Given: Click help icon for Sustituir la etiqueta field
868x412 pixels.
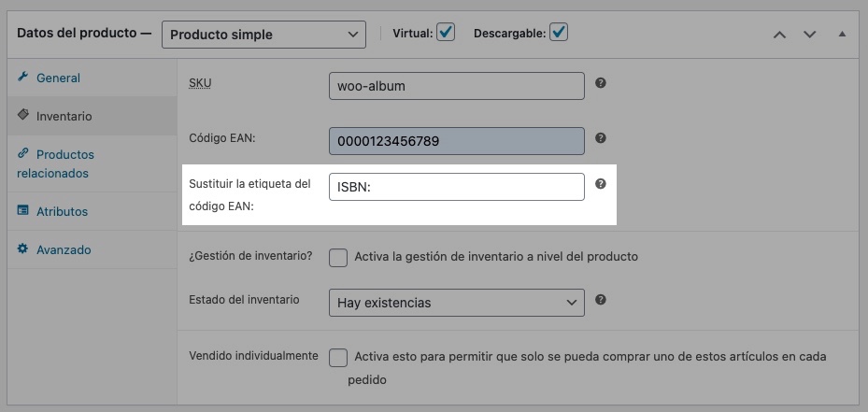Looking at the screenshot, I should click(x=601, y=184).
